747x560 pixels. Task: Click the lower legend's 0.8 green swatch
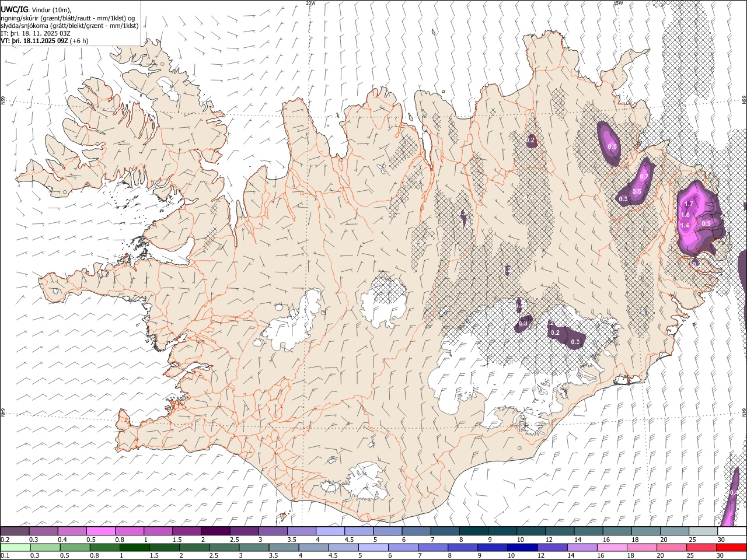[x=104, y=547]
